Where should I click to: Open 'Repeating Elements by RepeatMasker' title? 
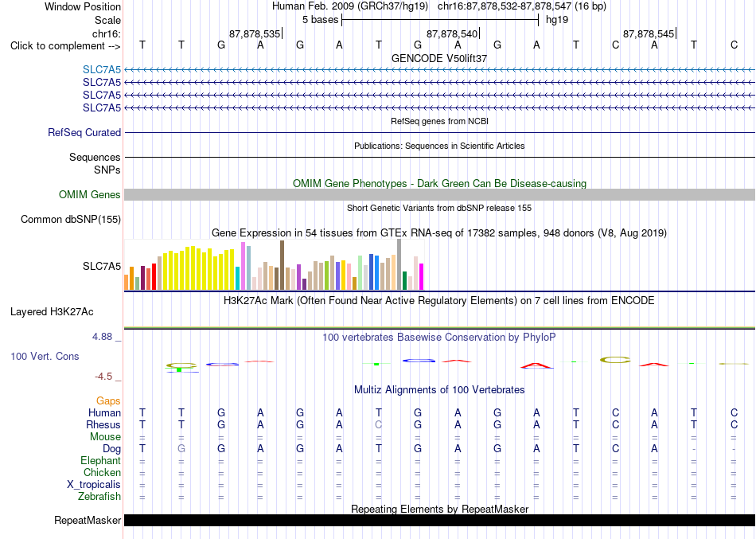pos(439,509)
